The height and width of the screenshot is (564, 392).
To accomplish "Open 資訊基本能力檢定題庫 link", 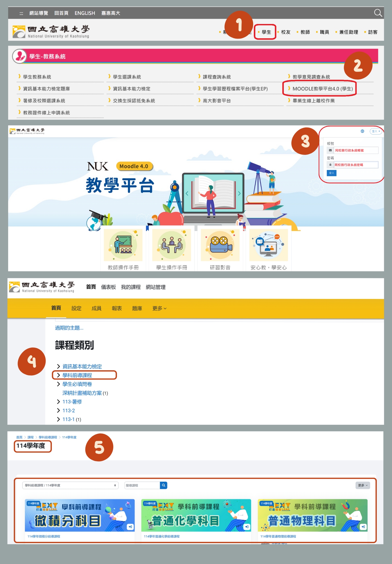I will [46, 89].
